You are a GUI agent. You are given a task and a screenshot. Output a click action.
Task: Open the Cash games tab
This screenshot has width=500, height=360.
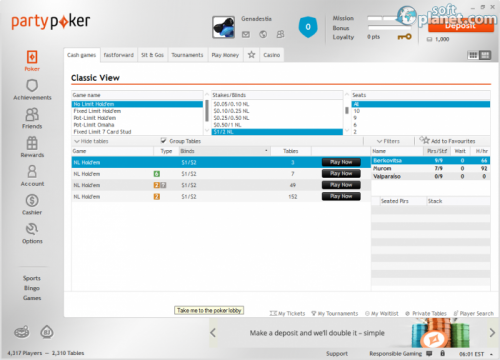click(x=81, y=55)
